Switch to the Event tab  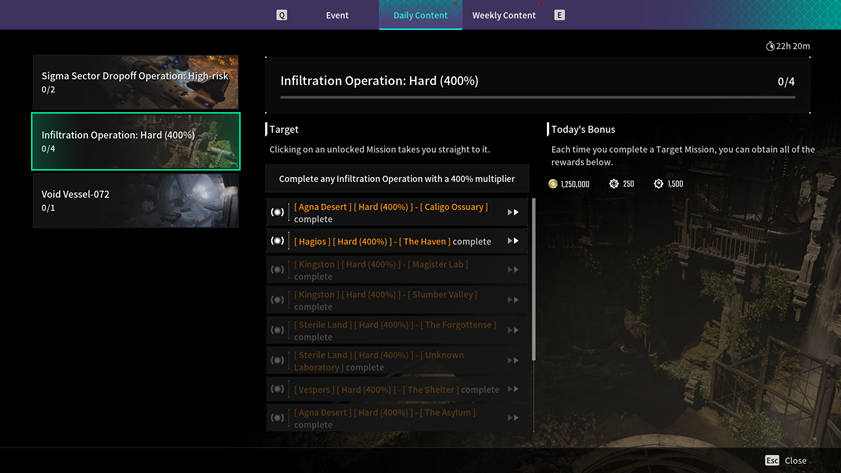pos(337,15)
